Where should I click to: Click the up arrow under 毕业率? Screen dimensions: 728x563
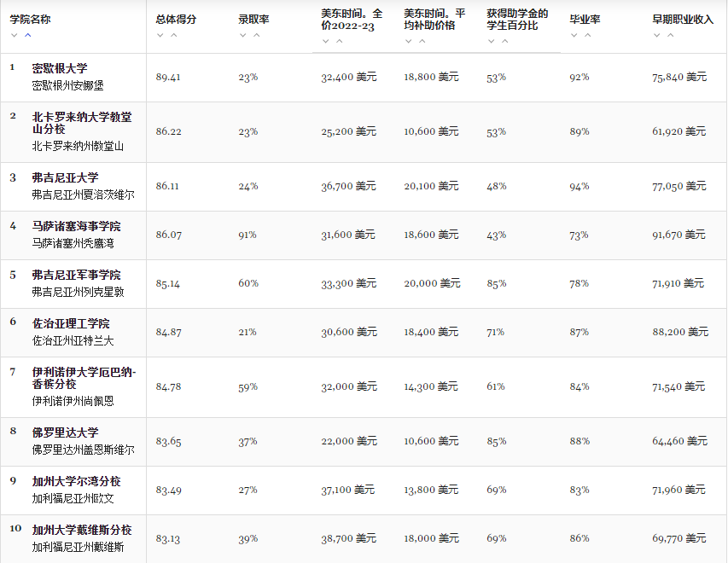[x=588, y=35]
